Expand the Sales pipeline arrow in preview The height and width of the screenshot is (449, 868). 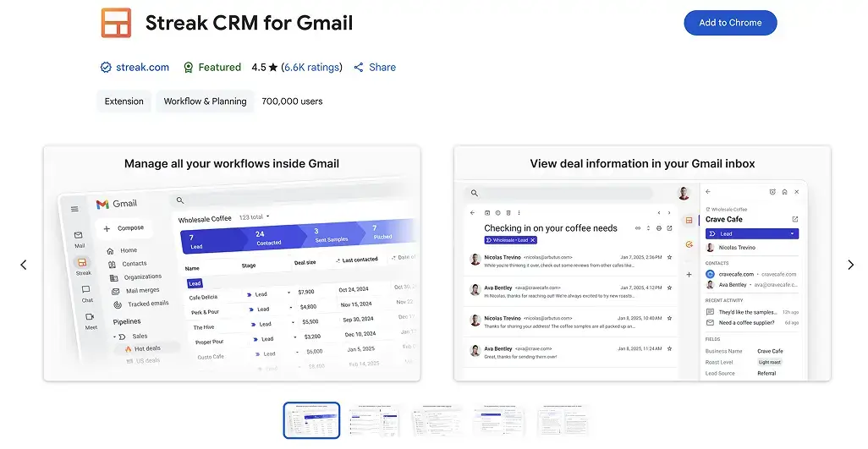115,337
